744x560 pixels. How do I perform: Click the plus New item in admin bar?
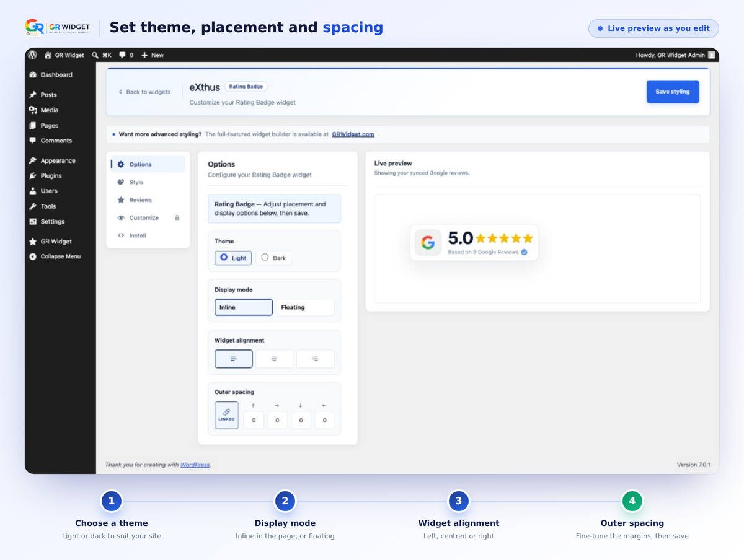pyautogui.click(x=152, y=55)
